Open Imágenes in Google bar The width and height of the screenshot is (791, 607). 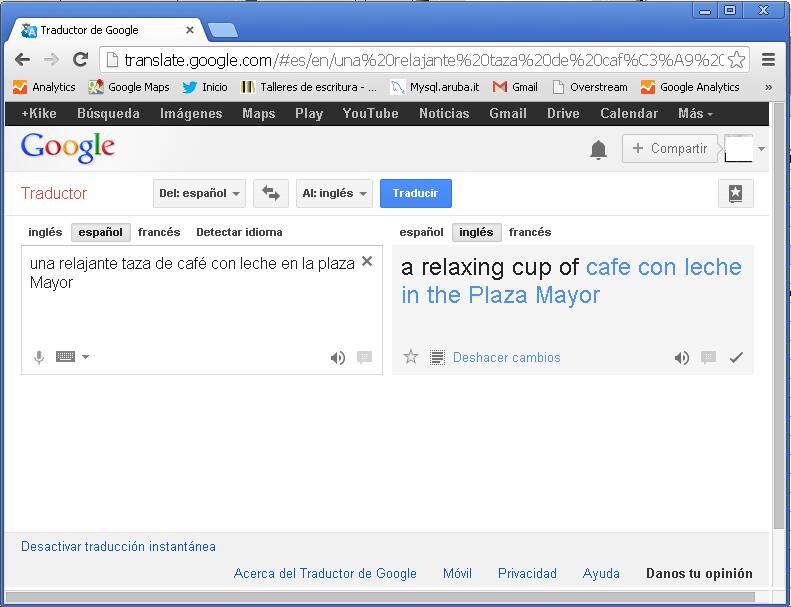(x=191, y=114)
